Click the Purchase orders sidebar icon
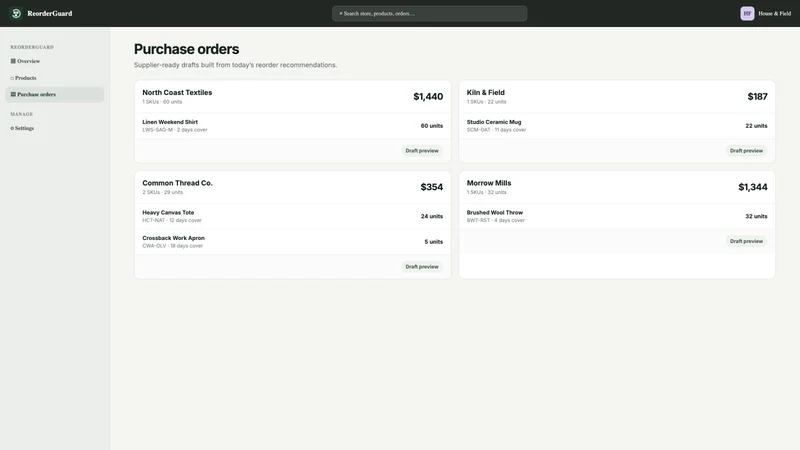 (x=13, y=94)
